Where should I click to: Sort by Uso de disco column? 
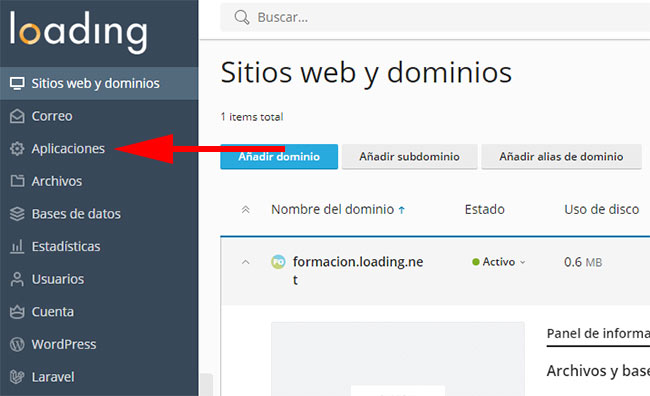(601, 209)
